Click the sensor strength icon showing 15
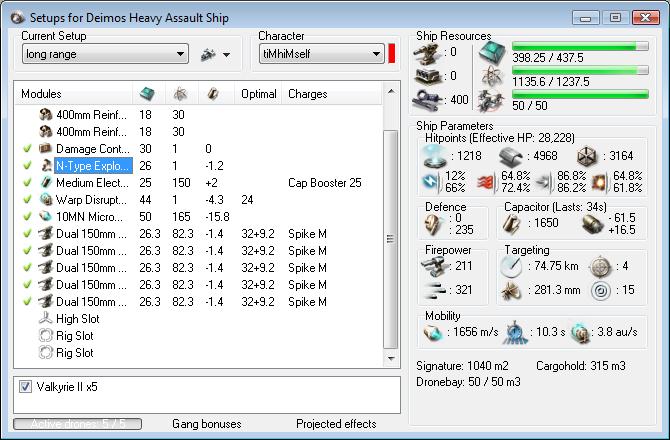 tap(600, 290)
